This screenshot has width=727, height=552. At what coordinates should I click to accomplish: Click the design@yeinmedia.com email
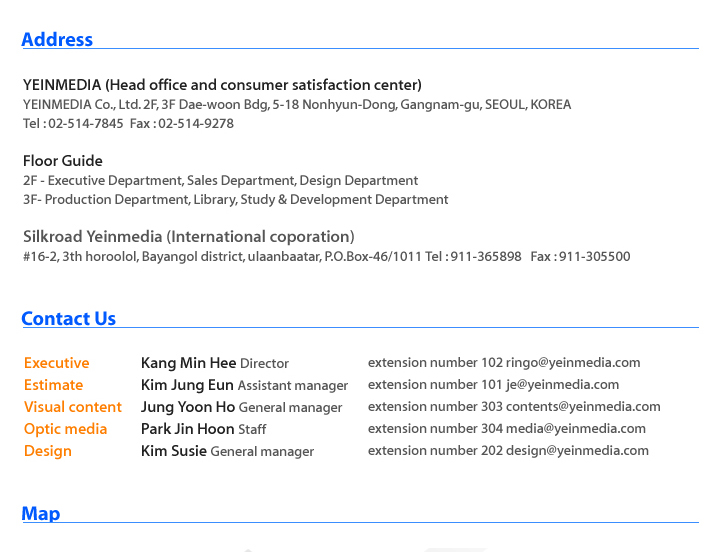point(577,451)
